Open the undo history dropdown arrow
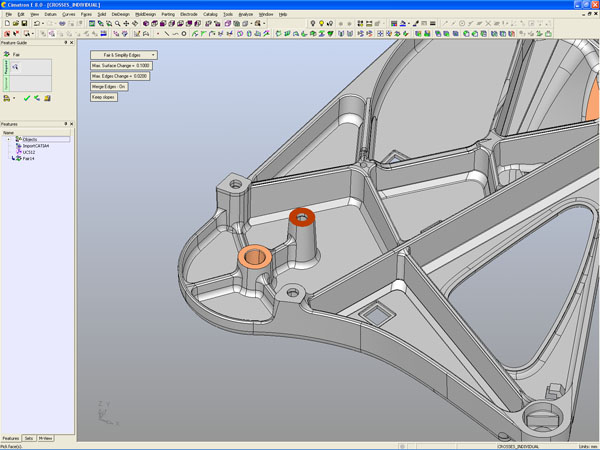Image resolution: width=600 pixels, height=450 pixels. tap(42, 23)
